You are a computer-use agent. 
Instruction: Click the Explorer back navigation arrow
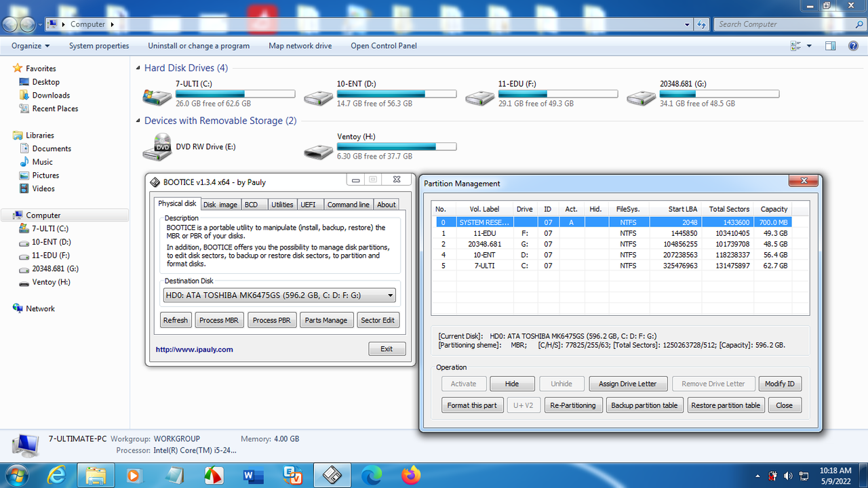coord(10,24)
